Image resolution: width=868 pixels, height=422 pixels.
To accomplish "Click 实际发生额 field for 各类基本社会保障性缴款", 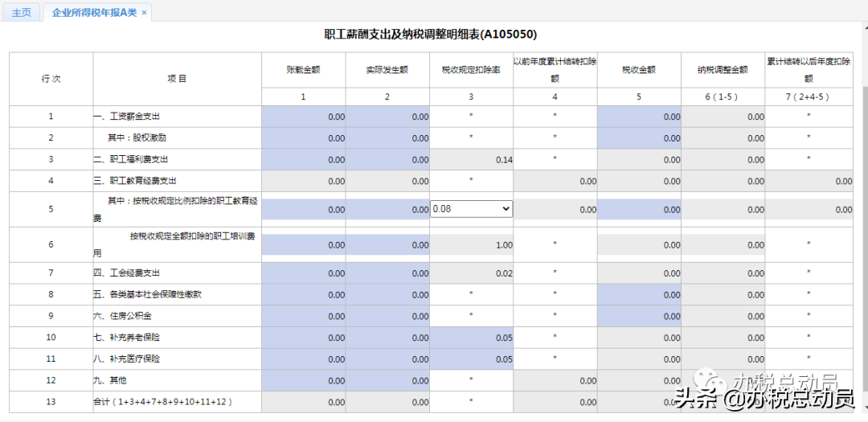I will click(x=387, y=295).
